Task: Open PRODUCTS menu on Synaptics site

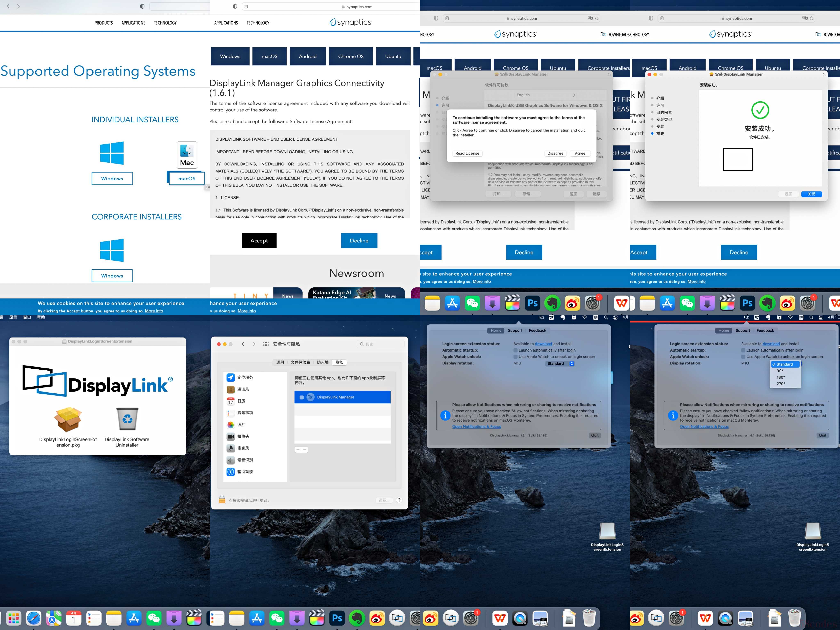Action: pos(104,23)
